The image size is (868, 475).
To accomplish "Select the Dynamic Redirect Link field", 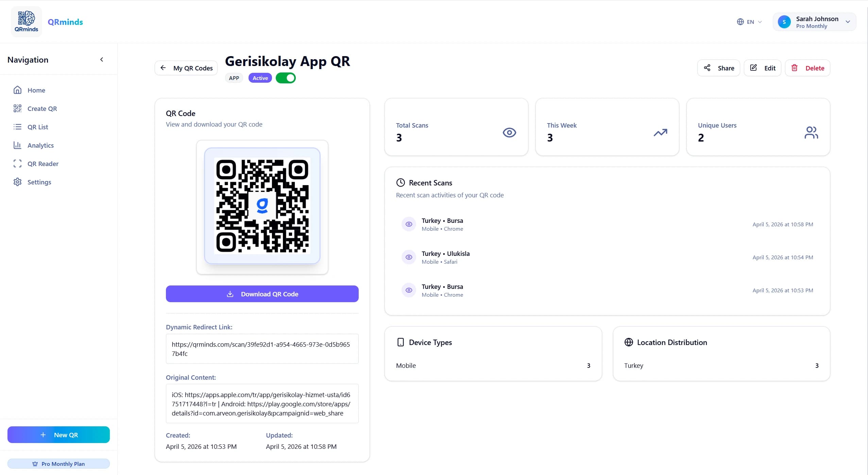I will click(x=262, y=348).
